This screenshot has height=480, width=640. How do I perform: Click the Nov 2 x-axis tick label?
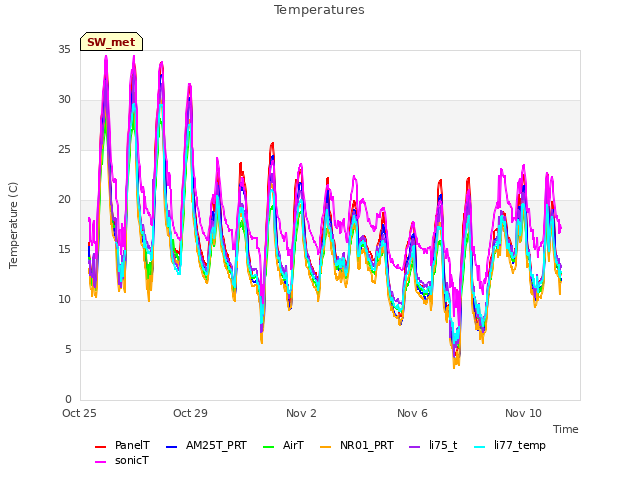301,413
